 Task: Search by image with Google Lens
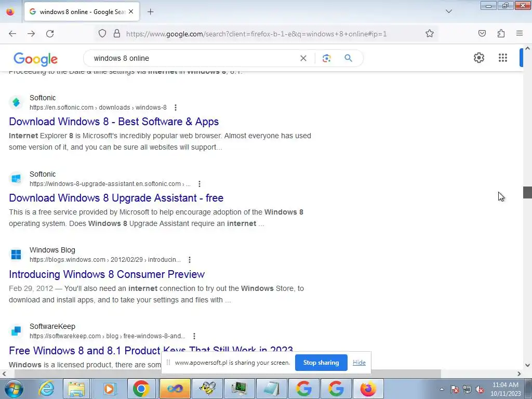click(326, 58)
